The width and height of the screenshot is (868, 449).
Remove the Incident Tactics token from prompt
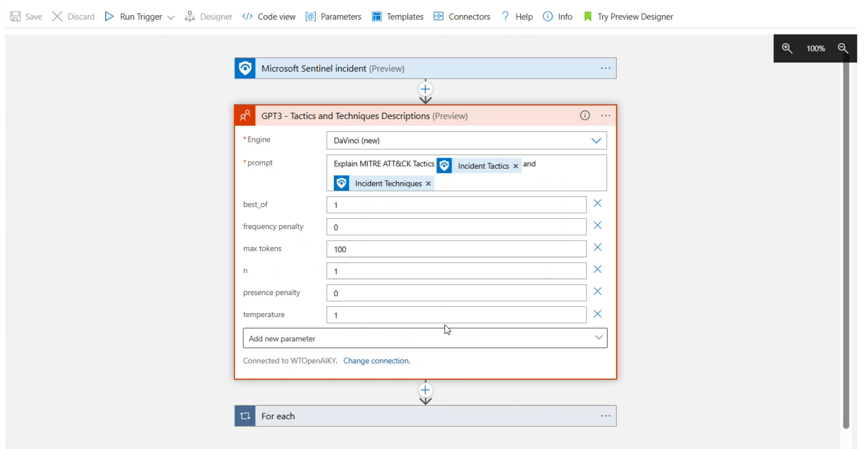[x=516, y=166]
